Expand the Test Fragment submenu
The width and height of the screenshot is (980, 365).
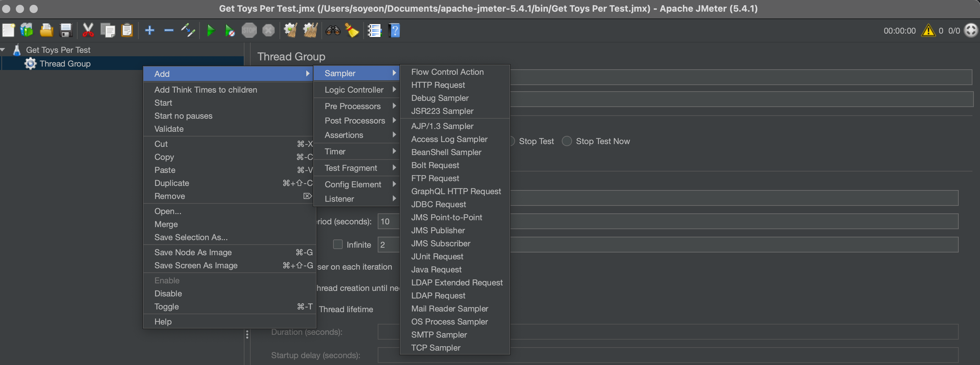point(356,168)
